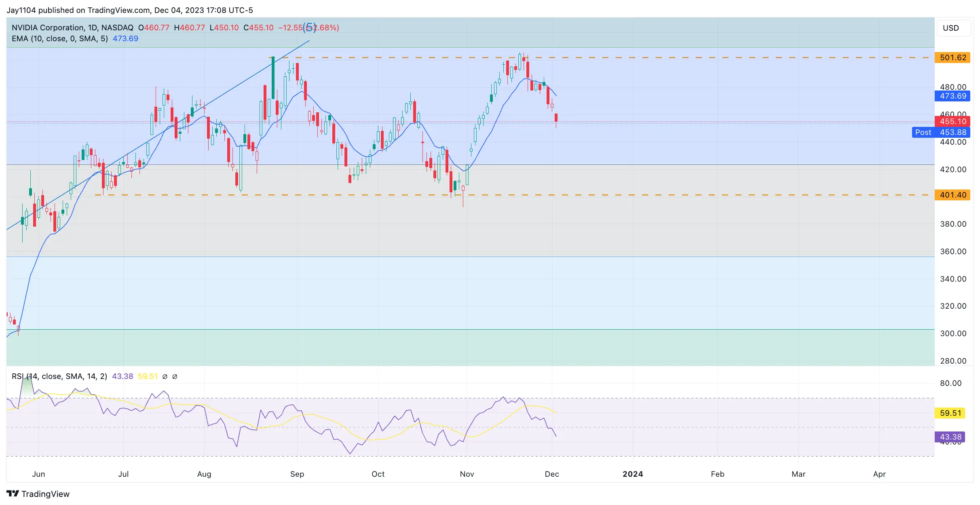The width and height of the screenshot is (980, 505).
Task: Click the Nov label on time axis
Action: tap(467, 474)
